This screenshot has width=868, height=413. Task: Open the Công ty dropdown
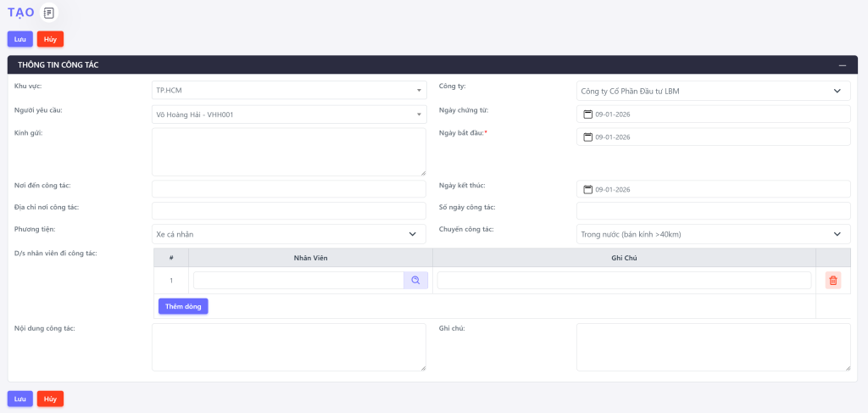point(713,90)
